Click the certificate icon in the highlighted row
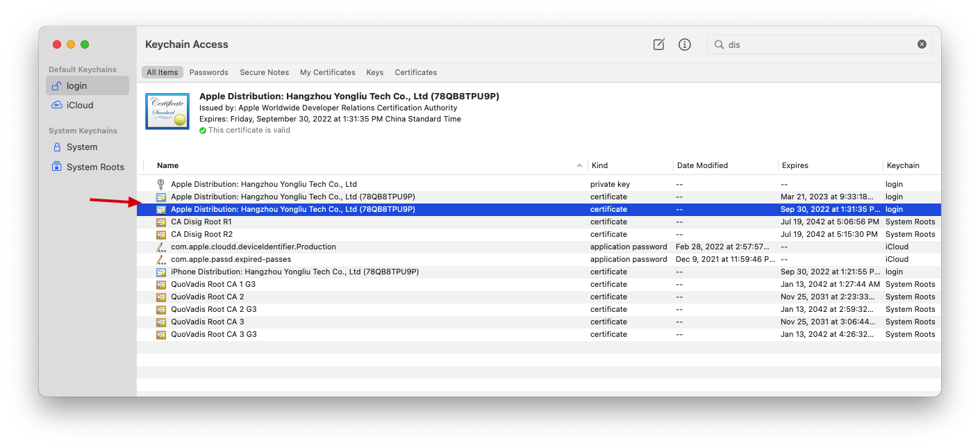The width and height of the screenshot is (980, 448). pos(161,209)
